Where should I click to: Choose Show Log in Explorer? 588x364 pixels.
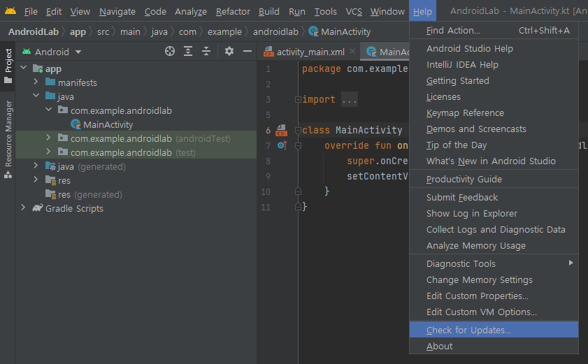pyautogui.click(x=494, y=213)
